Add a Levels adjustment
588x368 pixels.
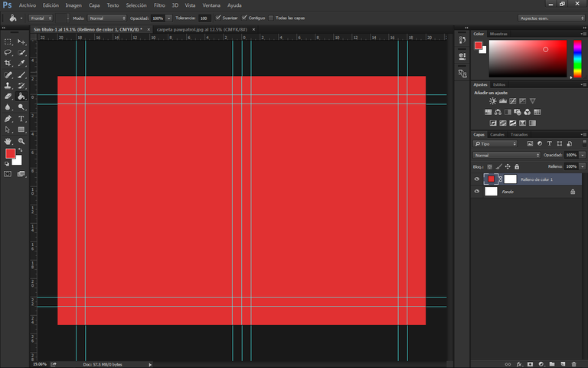[503, 101]
